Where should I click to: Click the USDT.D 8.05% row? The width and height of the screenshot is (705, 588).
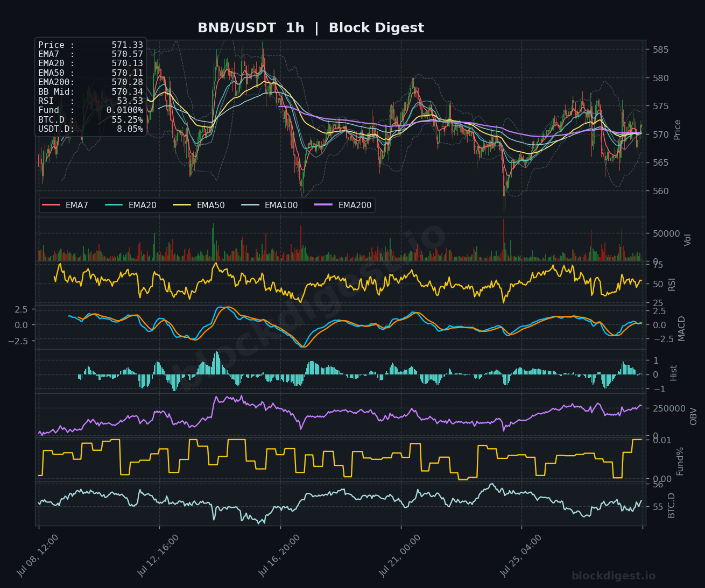(90, 129)
